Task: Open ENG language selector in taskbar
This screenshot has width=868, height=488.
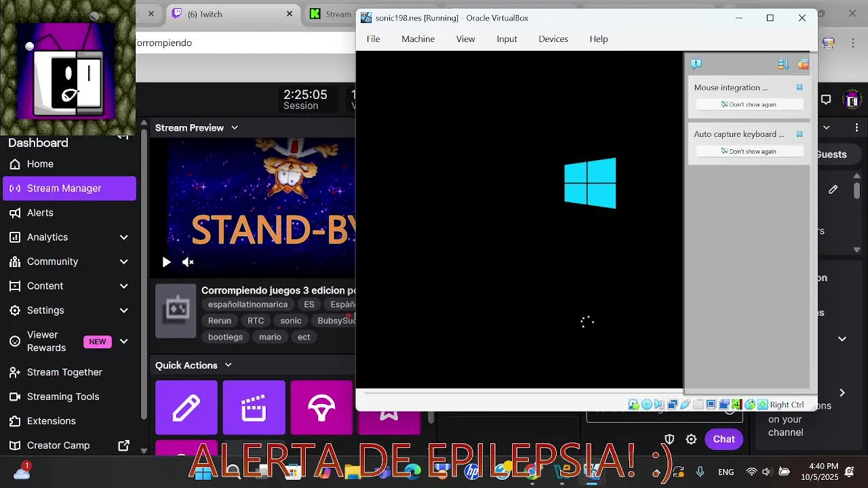Action: (x=726, y=472)
